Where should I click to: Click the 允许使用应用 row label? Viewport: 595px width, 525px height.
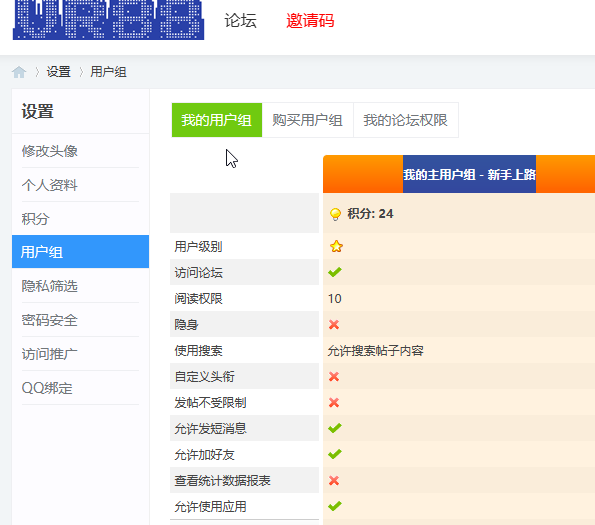pyautogui.click(x=210, y=506)
